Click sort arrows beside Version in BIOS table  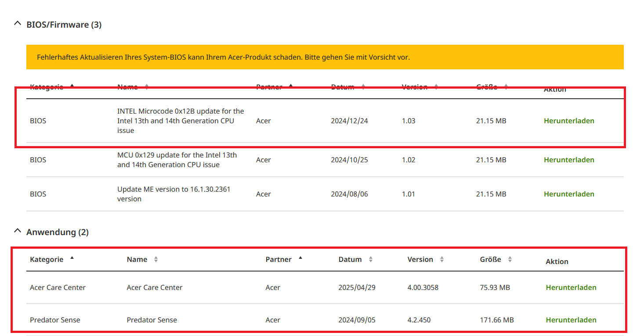coord(436,87)
